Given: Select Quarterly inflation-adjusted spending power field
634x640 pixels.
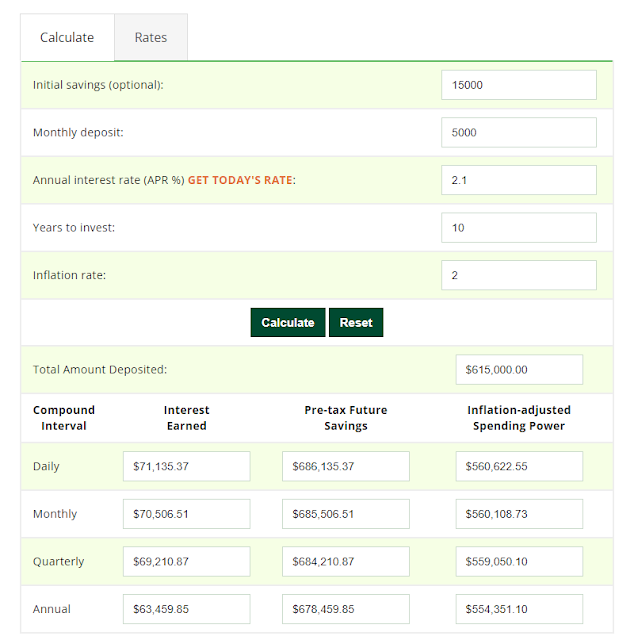Looking at the screenshot, I should pyautogui.click(x=518, y=561).
